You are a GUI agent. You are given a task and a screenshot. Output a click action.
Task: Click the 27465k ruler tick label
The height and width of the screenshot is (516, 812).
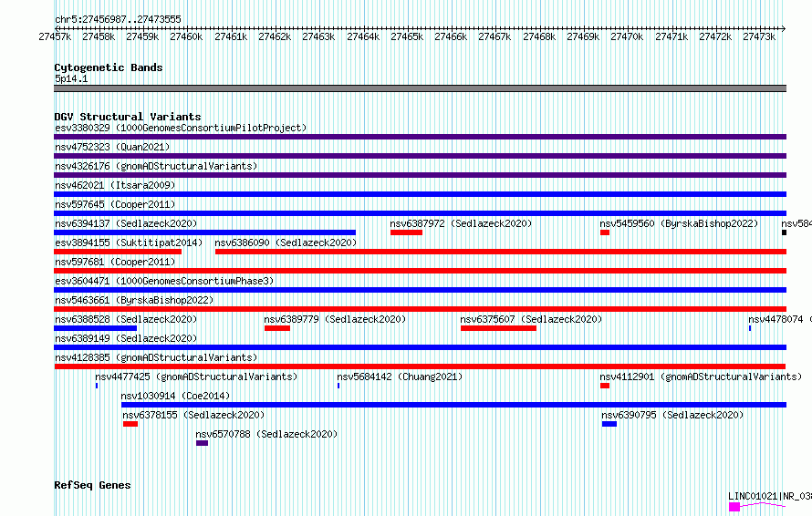(407, 36)
